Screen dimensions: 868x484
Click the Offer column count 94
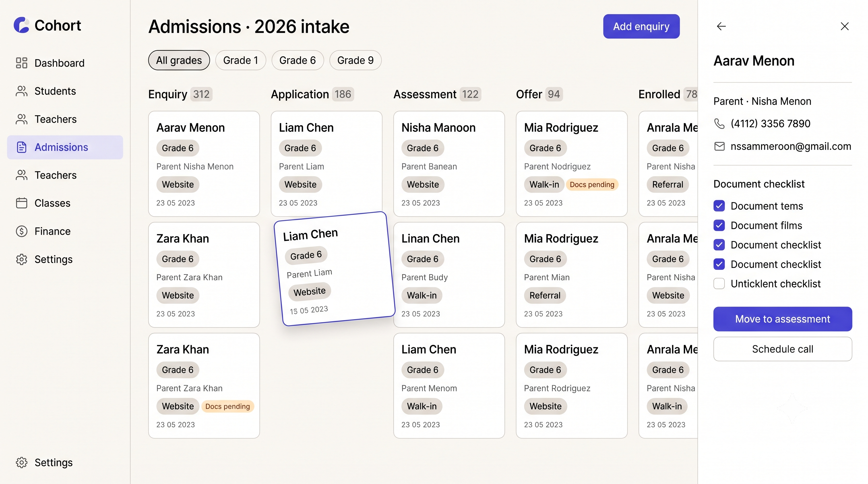pos(554,94)
